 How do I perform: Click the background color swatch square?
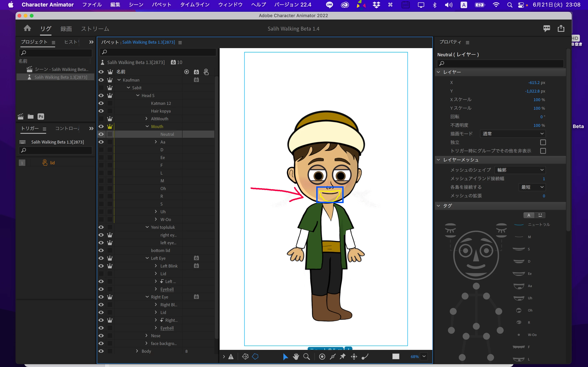click(395, 356)
